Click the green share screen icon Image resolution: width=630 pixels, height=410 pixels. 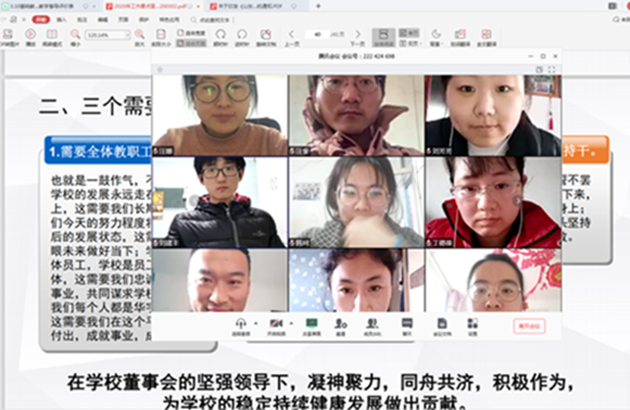point(311,323)
